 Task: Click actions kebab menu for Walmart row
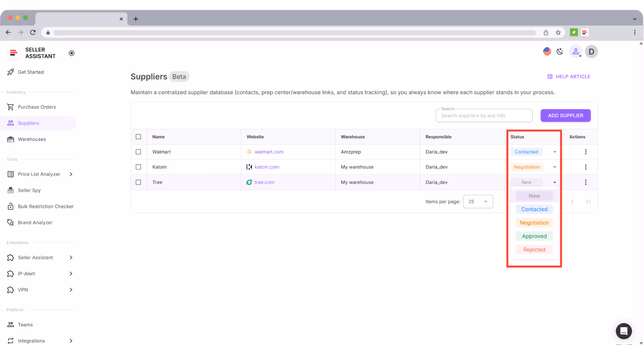586,152
